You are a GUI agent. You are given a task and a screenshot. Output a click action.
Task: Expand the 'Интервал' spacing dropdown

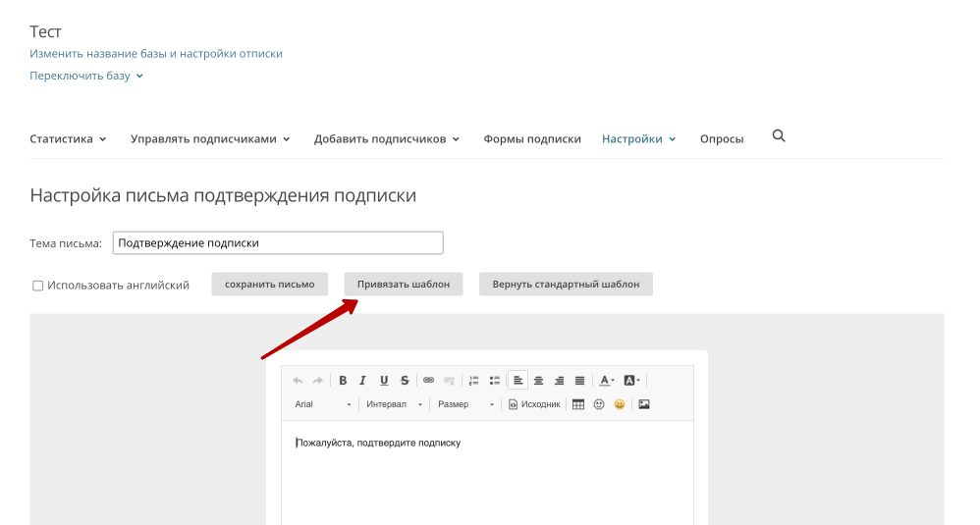pyautogui.click(x=394, y=404)
